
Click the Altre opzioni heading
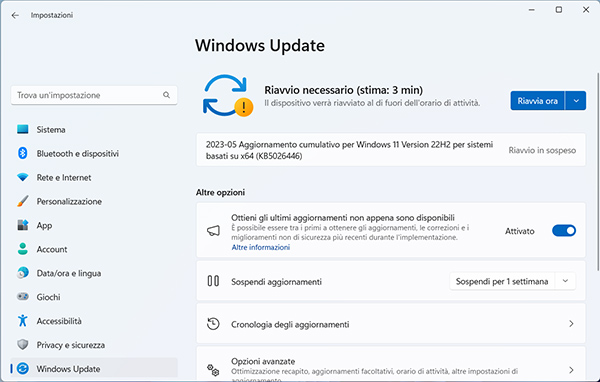click(x=220, y=192)
